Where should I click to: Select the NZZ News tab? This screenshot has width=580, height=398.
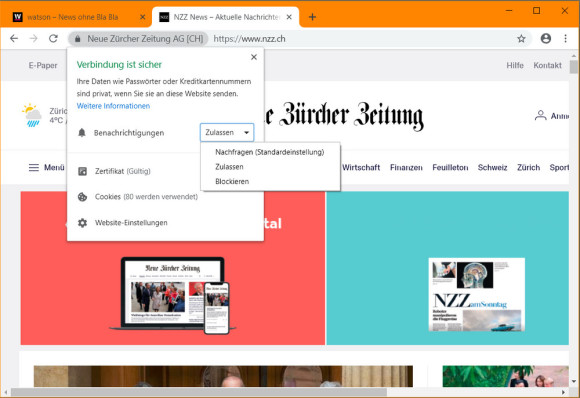click(x=226, y=17)
